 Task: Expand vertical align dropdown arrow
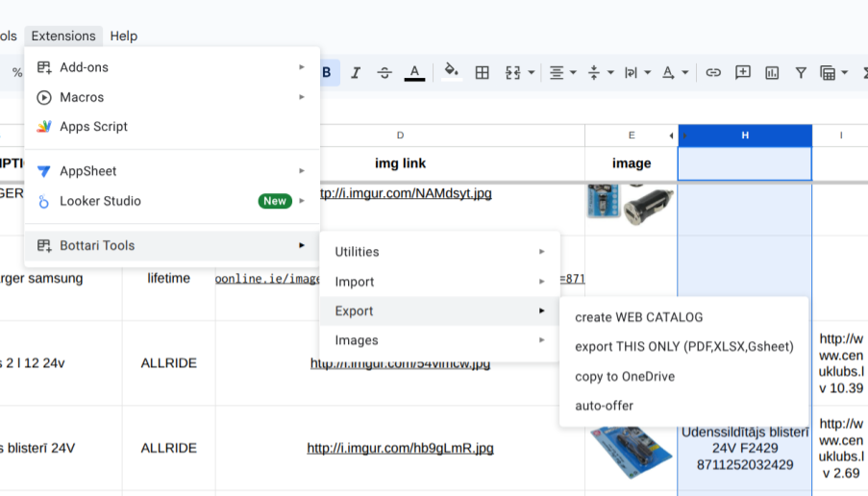[x=610, y=72]
